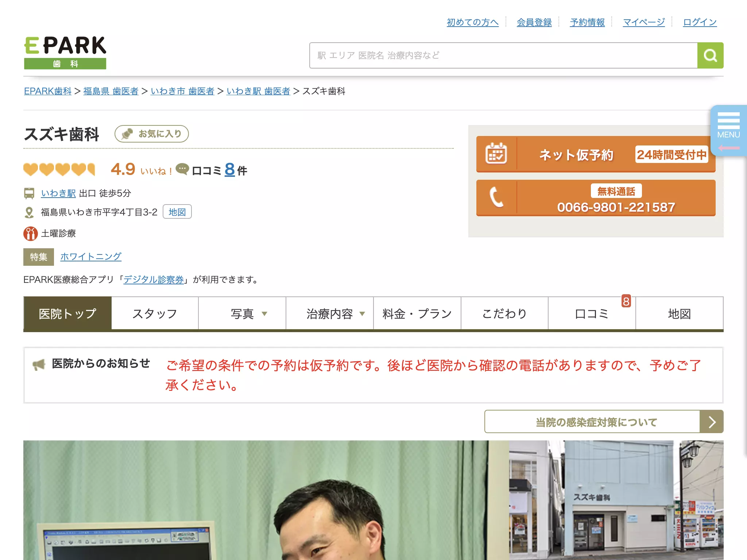This screenshot has width=747, height=560.
Task: Open the こだわり tab
Action: click(504, 314)
